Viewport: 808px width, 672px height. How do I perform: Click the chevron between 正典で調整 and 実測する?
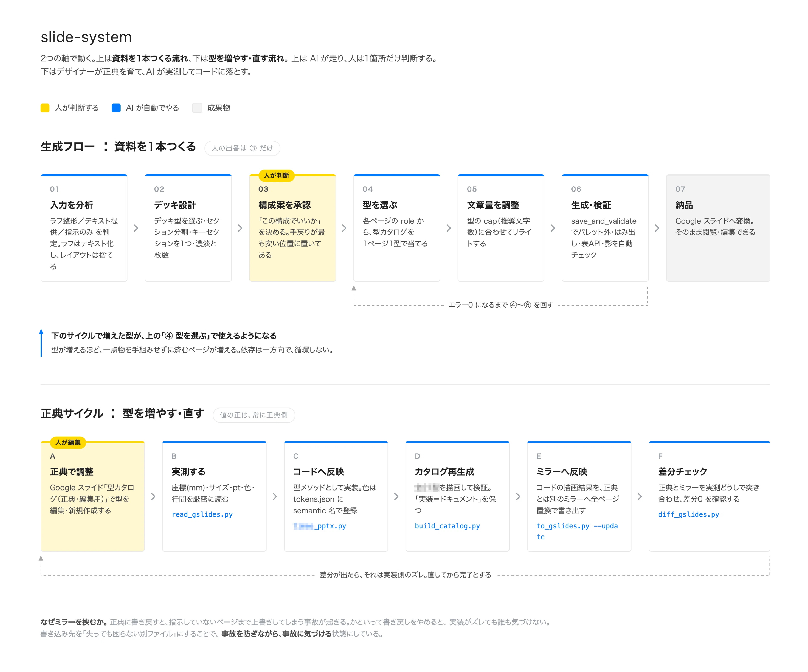pyautogui.click(x=153, y=497)
